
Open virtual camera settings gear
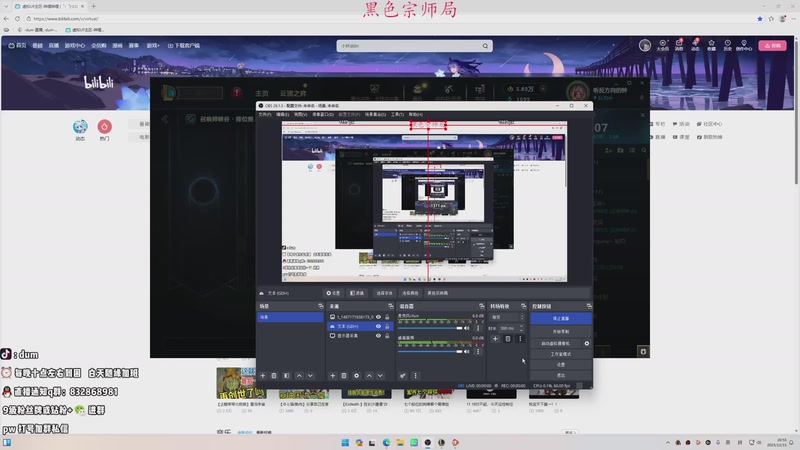587,343
